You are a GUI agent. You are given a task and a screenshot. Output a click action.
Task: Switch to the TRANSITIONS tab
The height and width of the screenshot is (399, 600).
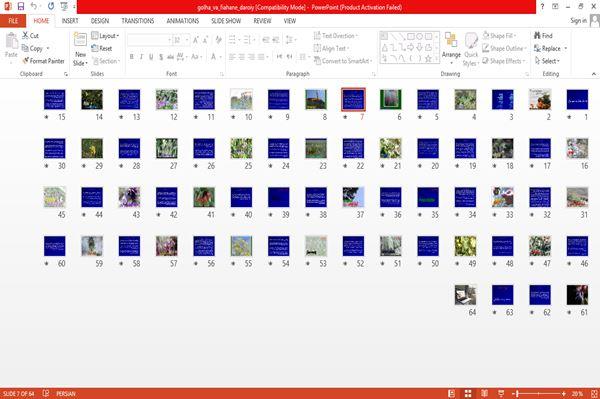click(138, 21)
